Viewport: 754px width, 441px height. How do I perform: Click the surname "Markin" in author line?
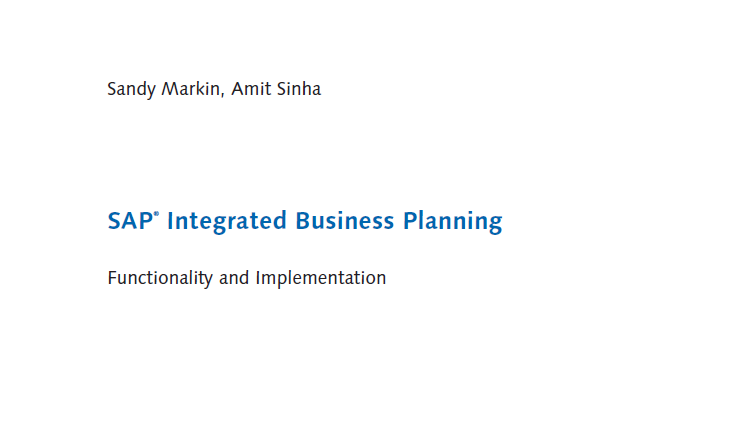(190, 89)
